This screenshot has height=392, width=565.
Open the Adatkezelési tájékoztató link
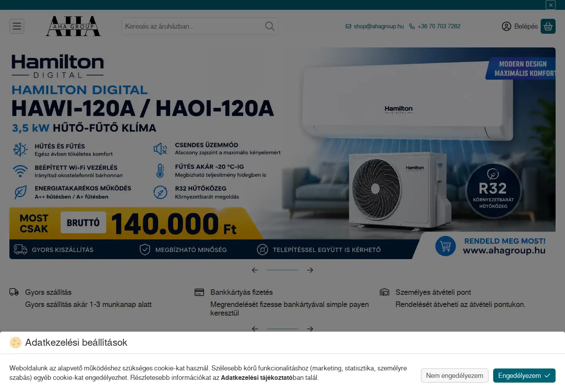pos(257,377)
